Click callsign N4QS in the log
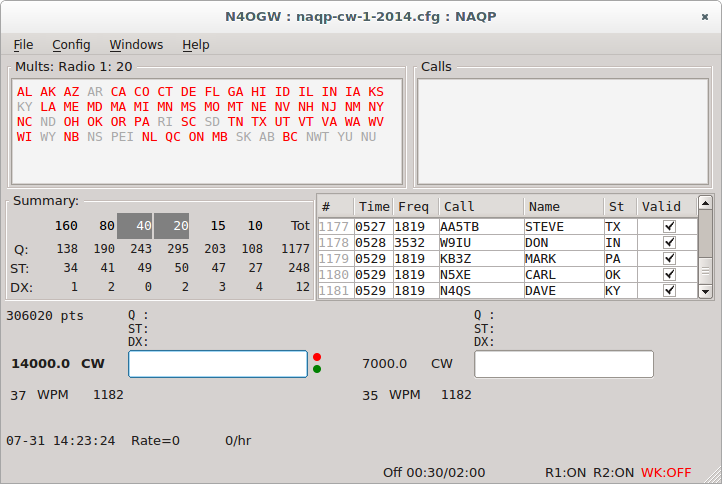The width and height of the screenshot is (722, 484). pyautogui.click(x=455, y=291)
